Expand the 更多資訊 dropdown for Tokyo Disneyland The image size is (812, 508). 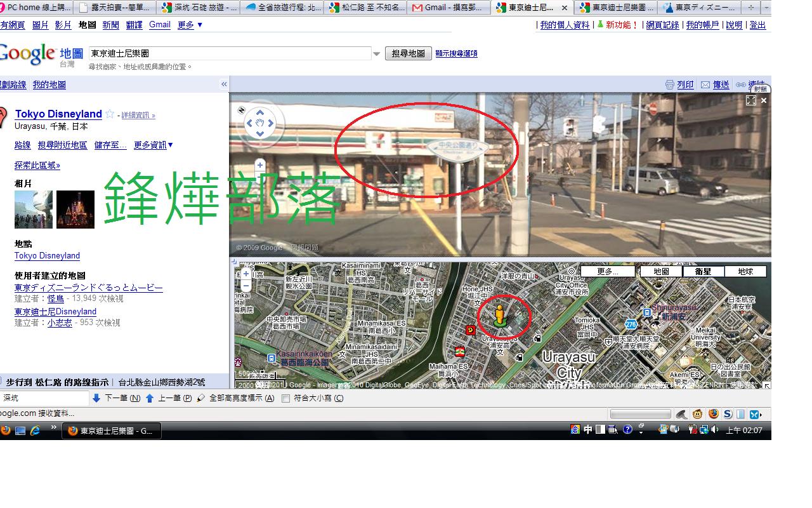153,145
